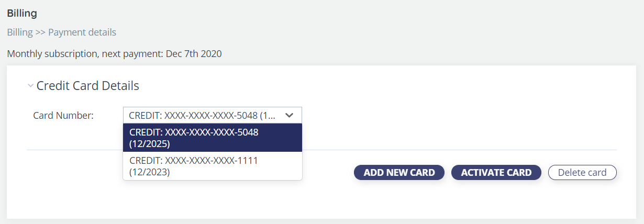Go to Billing in the breadcrumb
Image resolution: width=644 pixels, height=224 pixels.
(19, 32)
